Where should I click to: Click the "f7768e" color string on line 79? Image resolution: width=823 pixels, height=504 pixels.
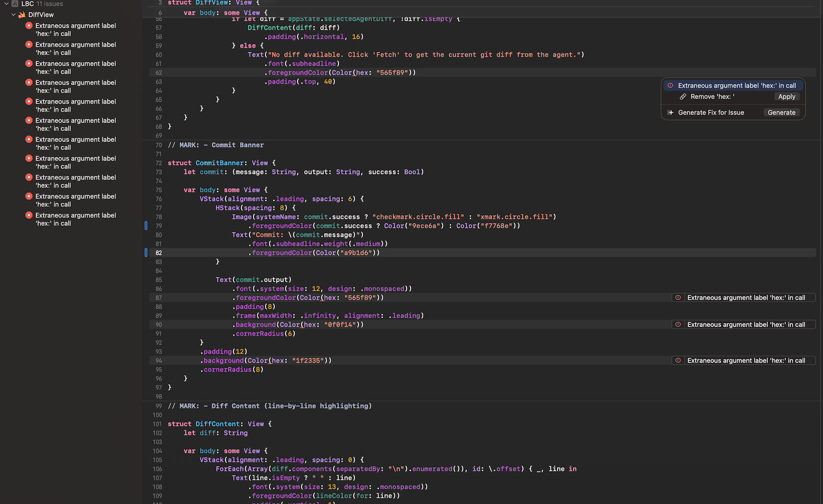[x=497, y=226]
